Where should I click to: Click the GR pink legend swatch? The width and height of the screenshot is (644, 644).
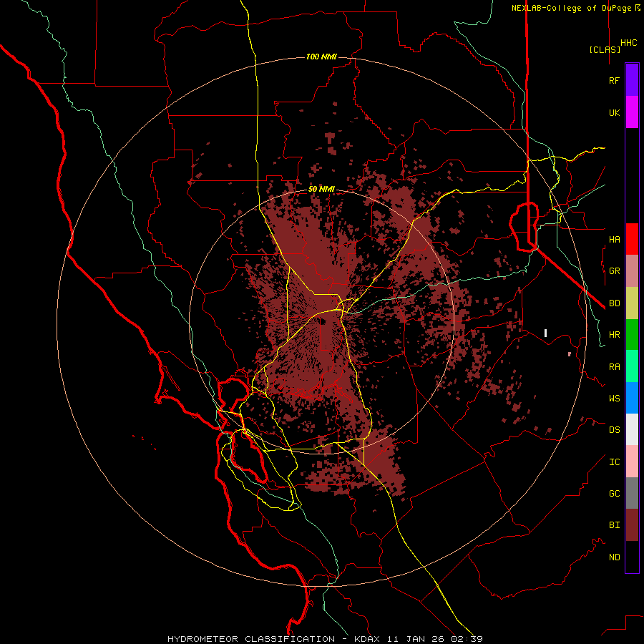click(632, 270)
